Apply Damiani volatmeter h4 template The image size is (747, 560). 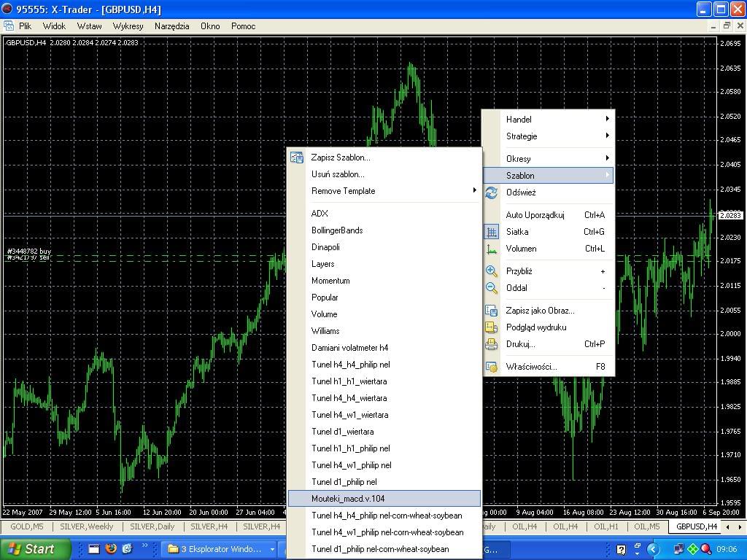(384, 348)
